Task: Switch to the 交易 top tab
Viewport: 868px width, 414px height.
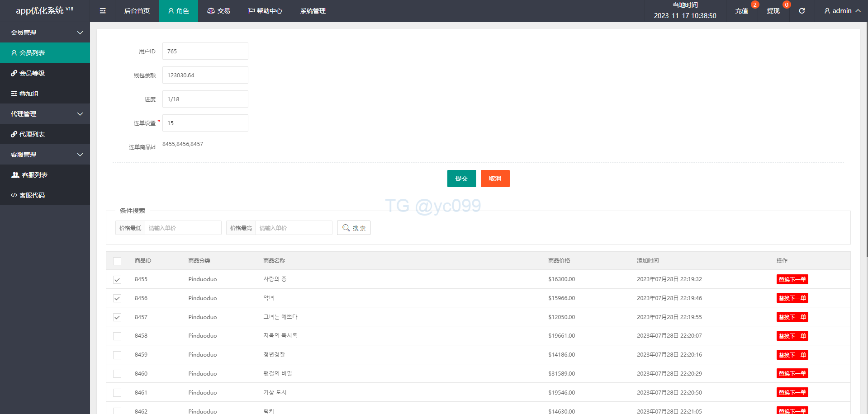Action: [x=218, y=11]
